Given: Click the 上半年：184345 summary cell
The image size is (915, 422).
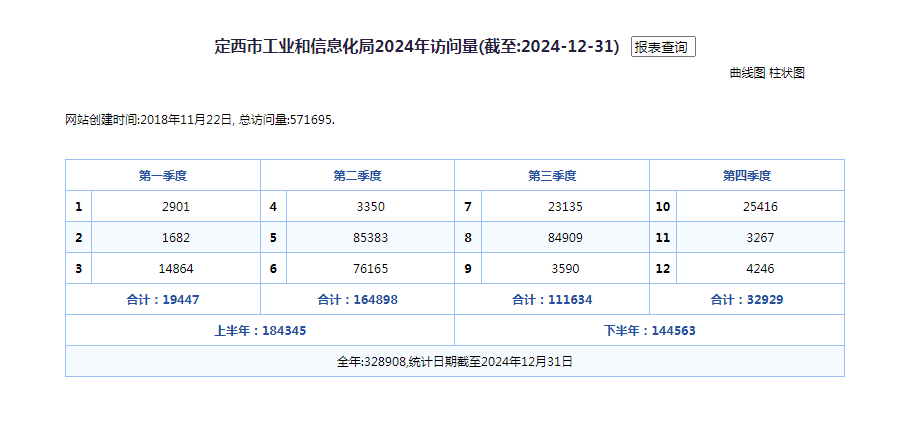Looking at the screenshot, I should (x=260, y=331).
